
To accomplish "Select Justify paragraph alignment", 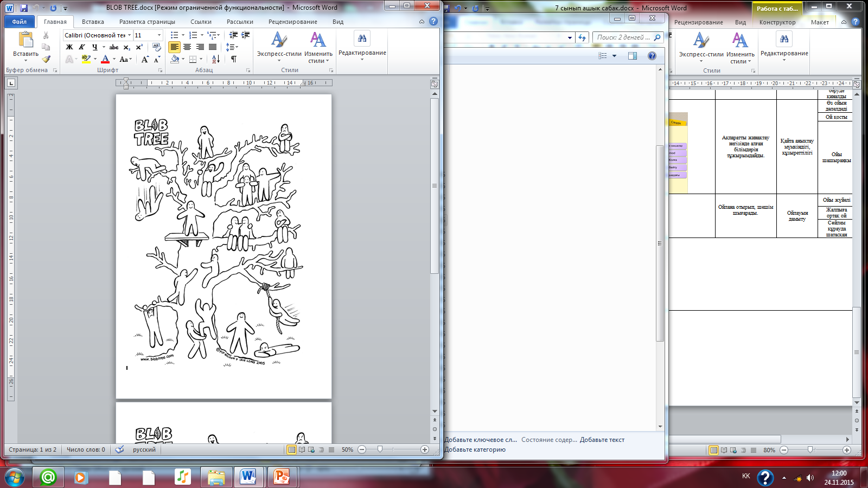I will click(213, 47).
